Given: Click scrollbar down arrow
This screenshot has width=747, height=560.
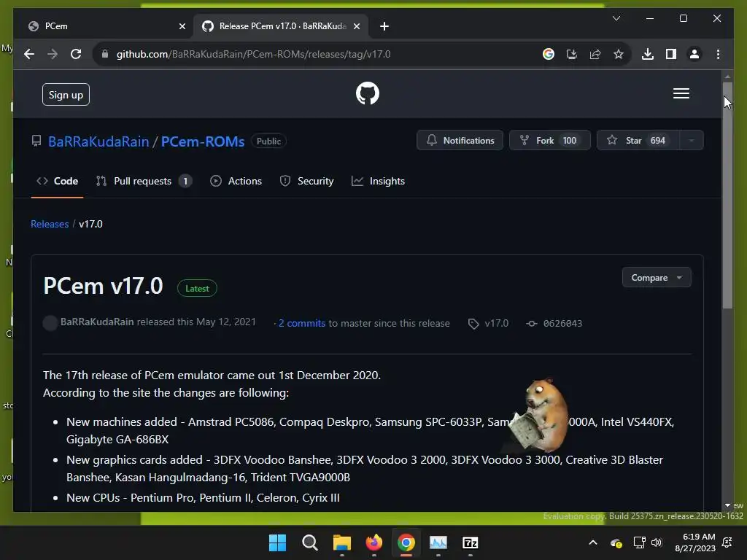Looking at the screenshot, I should [727, 505].
